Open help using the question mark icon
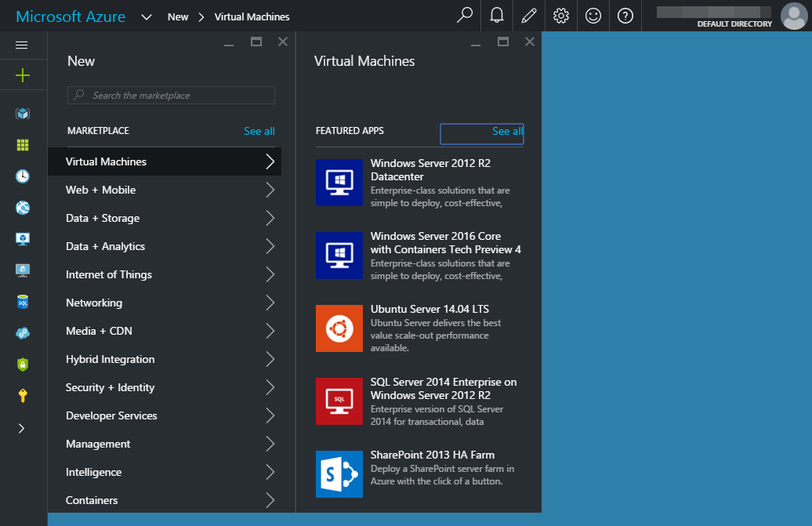Viewport: 812px width, 526px height. (625, 16)
